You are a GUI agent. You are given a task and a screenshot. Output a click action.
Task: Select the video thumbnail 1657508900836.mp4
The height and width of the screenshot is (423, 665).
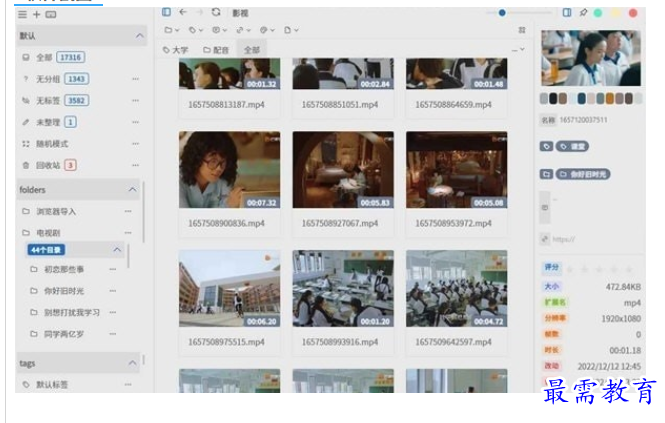point(228,170)
